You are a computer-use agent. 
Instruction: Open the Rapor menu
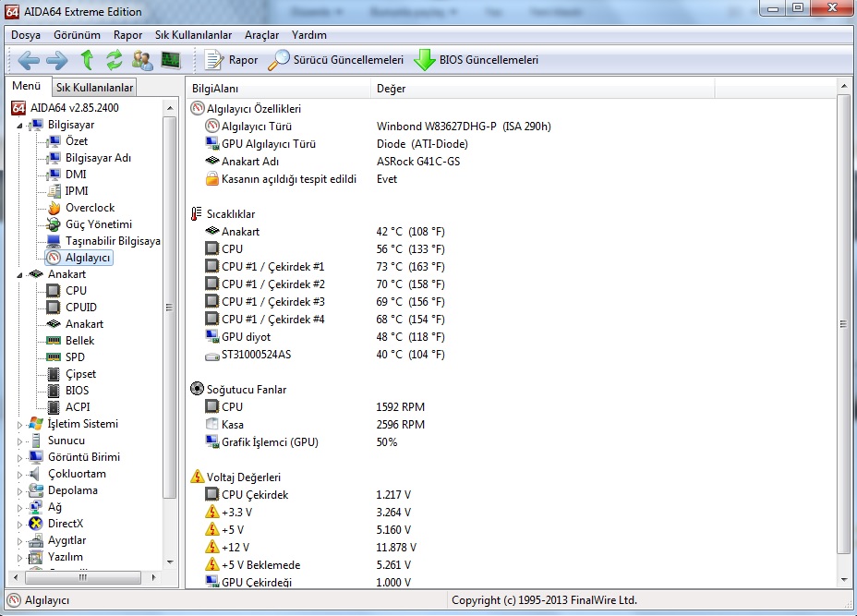tap(127, 35)
